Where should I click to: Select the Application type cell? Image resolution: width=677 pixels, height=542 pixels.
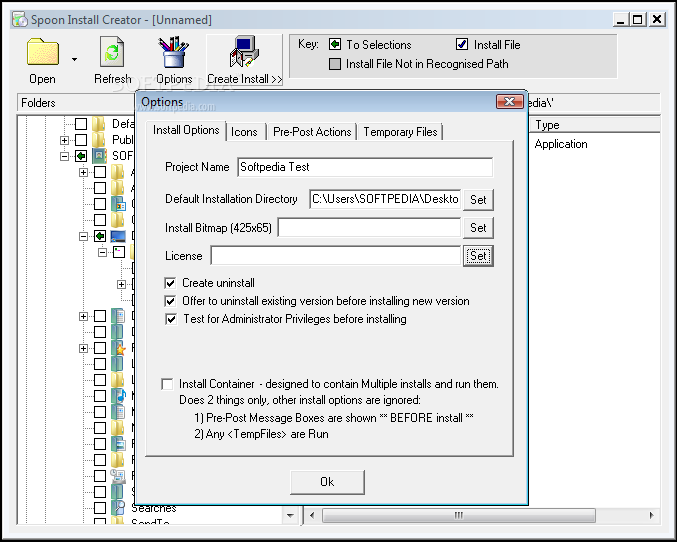coord(561,144)
